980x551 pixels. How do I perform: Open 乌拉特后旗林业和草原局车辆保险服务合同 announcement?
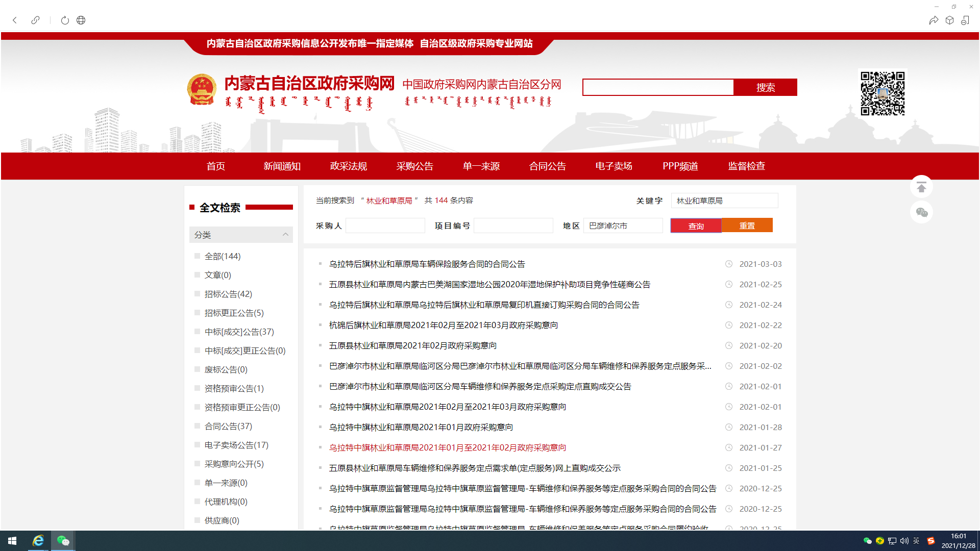tap(427, 264)
